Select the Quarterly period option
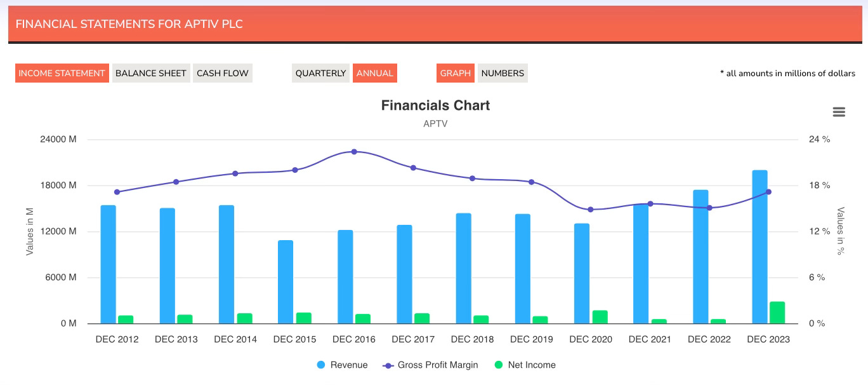Image resolution: width=868 pixels, height=385 pixels. click(x=320, y=73)
